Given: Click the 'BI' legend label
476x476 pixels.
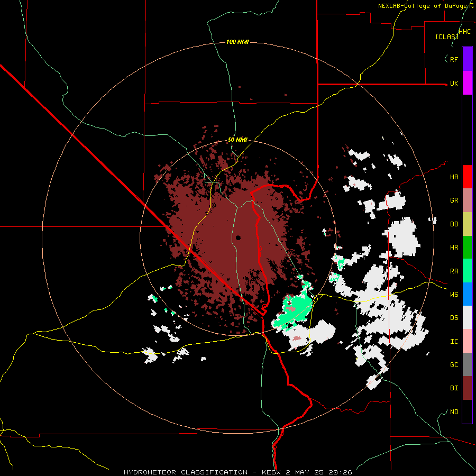Looking at the screenshot, I should click(454, 388).
